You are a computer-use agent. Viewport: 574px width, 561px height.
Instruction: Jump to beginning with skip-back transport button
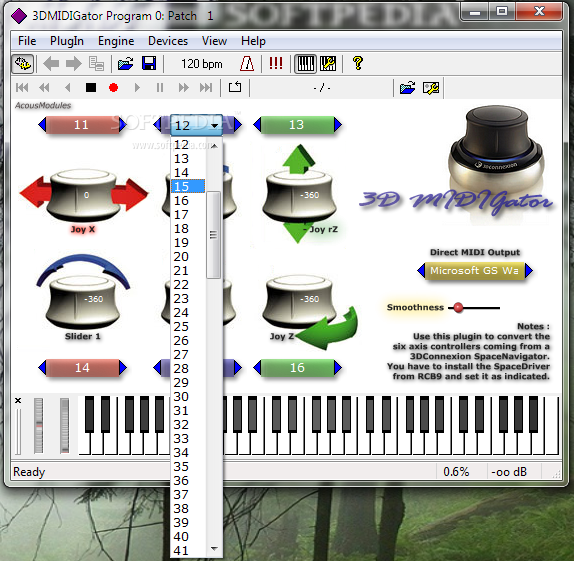point(22,88)
